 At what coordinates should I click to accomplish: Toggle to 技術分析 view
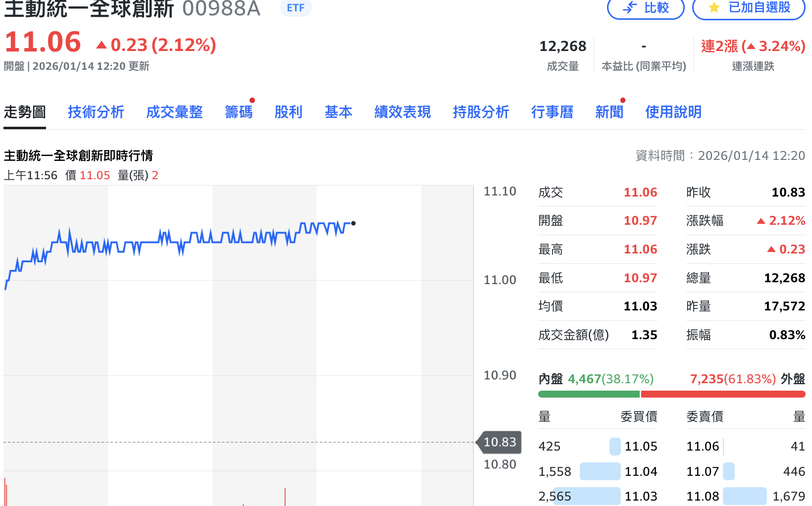96,112
